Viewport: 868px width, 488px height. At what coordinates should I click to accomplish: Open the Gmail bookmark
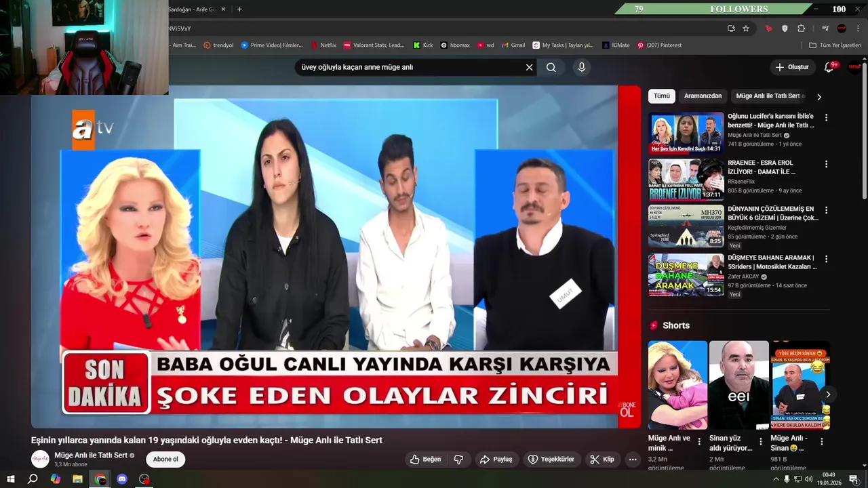coord(513,45)
